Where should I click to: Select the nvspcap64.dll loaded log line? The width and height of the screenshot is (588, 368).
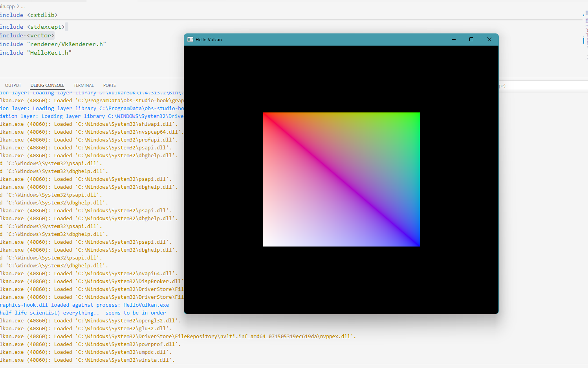click(x=92, y=132)
